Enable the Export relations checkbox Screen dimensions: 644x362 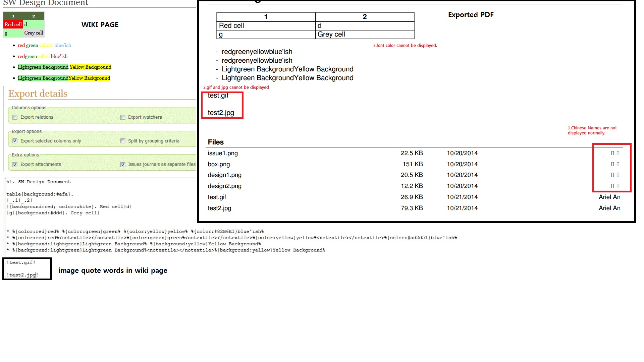15,117
